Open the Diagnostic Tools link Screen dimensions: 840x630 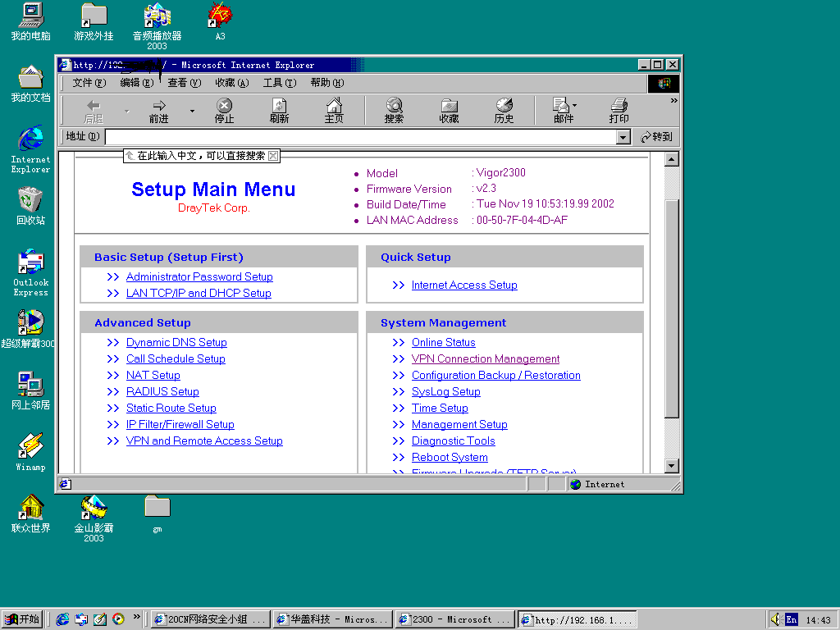[453, 441]
